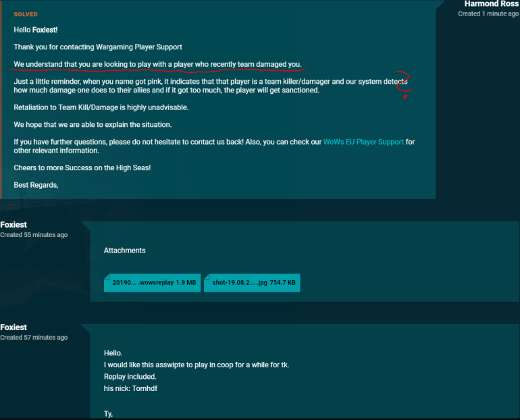Click the Attachments heading
The height and width of the screenshot is (420, 520).
click(125, 251)
